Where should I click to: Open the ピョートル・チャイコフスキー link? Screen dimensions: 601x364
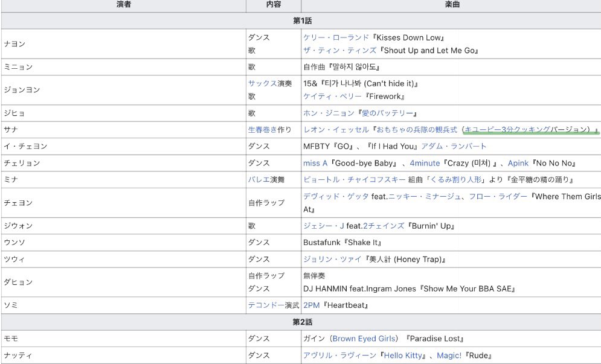[354, 179]
